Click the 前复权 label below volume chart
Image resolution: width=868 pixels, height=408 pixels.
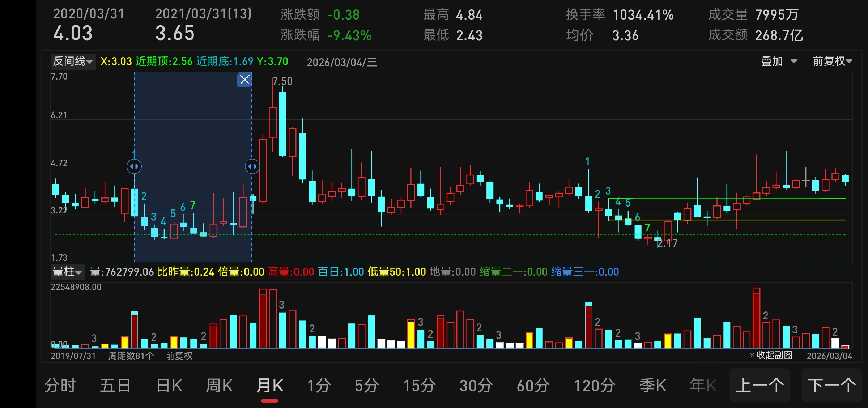[179, 356]
